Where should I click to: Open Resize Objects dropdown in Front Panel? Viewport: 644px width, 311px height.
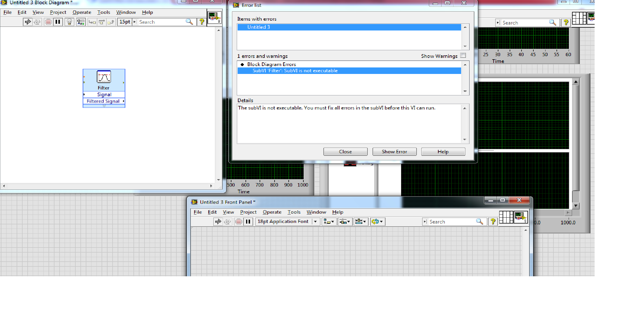pos(361,222)
